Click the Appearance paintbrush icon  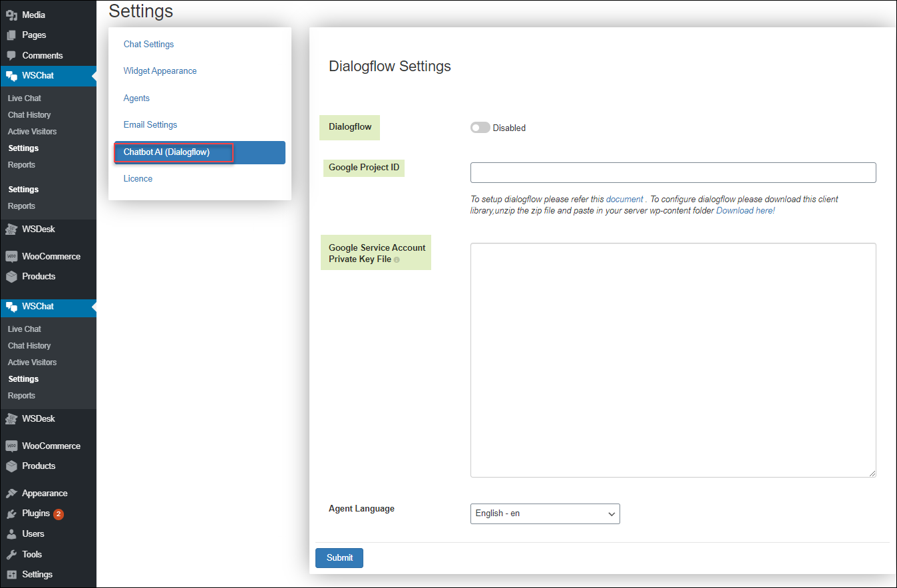(x=11, y=494)
